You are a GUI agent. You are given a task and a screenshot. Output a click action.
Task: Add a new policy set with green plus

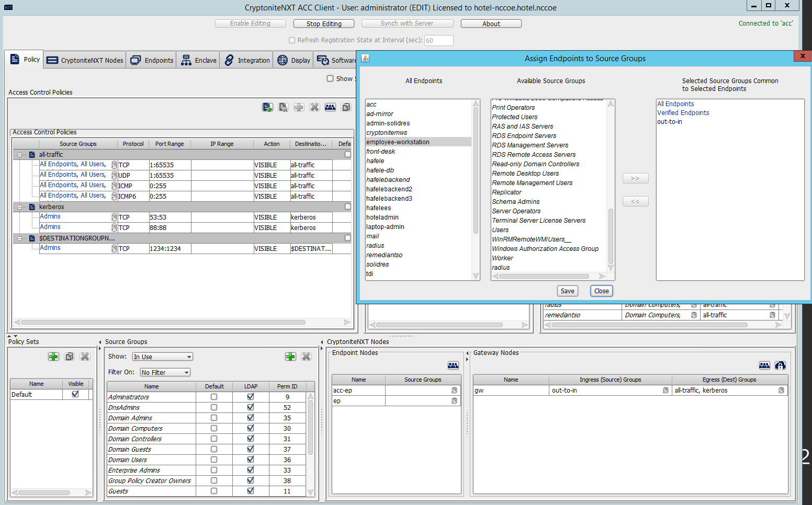click(53, 357)
